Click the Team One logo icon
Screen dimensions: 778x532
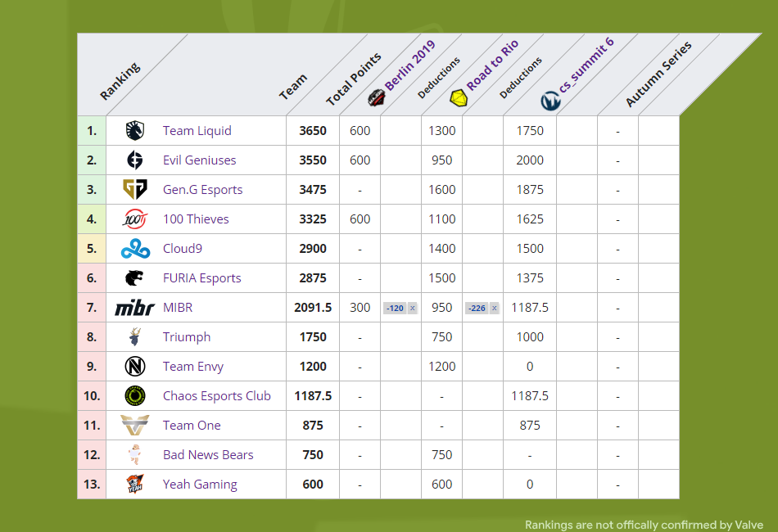[135, 425]
